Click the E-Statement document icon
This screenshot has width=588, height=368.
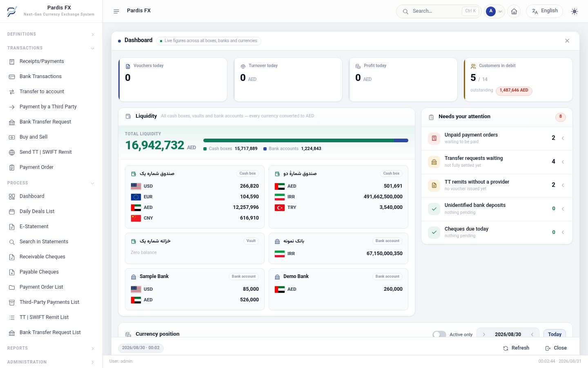coord(12,227)
